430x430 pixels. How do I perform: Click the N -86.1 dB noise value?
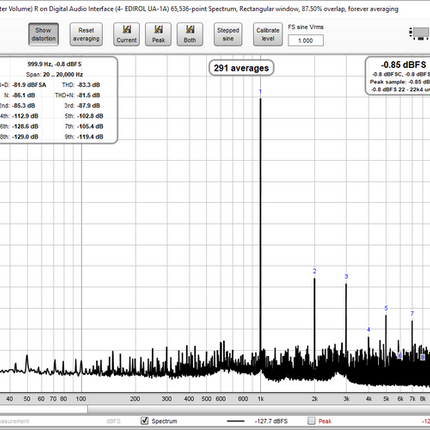pyautogui.click(x=23, y=95)
